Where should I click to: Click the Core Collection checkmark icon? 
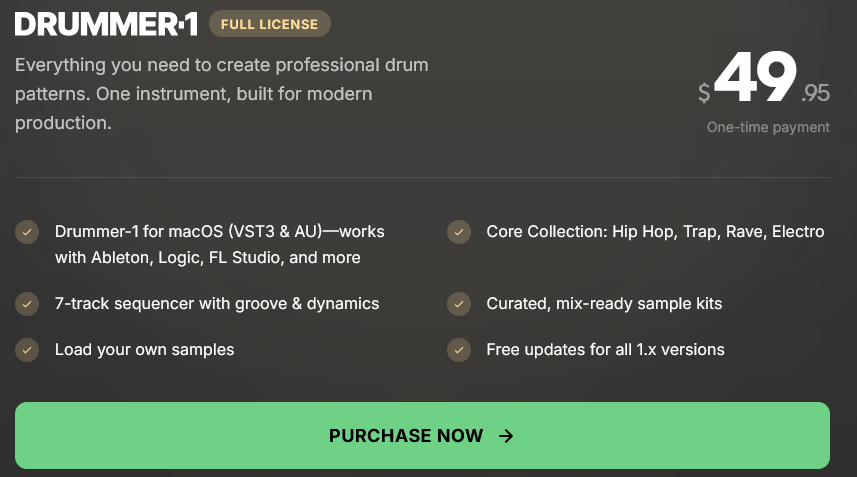pyautogui.click(x=459, y=232)
